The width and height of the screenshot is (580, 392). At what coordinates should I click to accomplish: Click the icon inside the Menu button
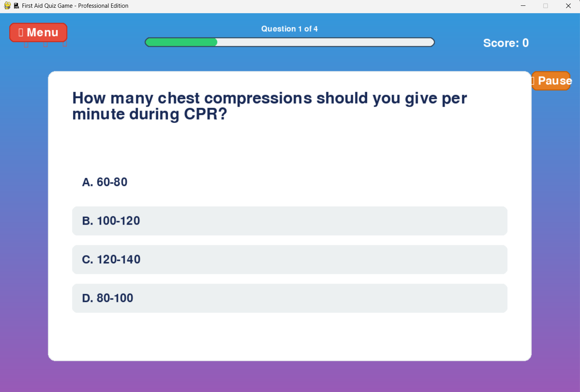(21, 32)
